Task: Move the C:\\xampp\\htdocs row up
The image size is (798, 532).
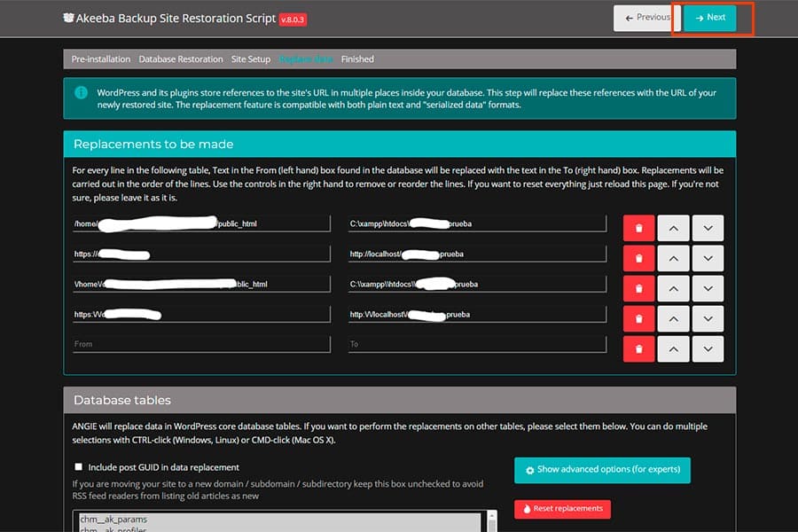Action: pyautogui.click(x=673, y=289)
